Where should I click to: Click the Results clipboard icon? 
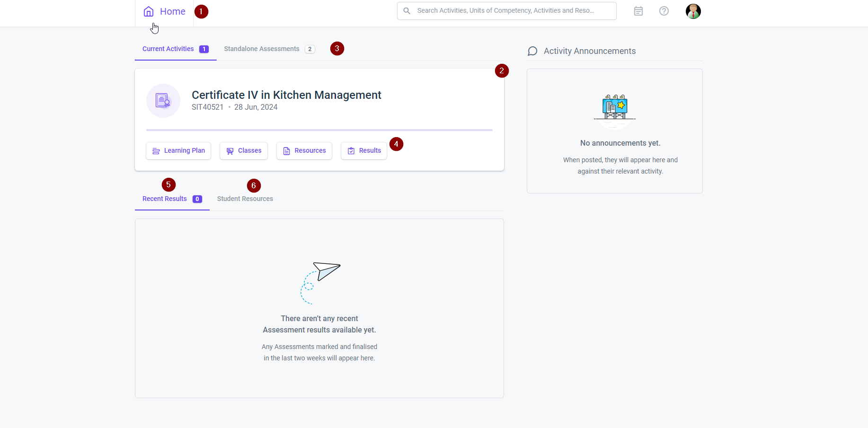click(351, 150)
